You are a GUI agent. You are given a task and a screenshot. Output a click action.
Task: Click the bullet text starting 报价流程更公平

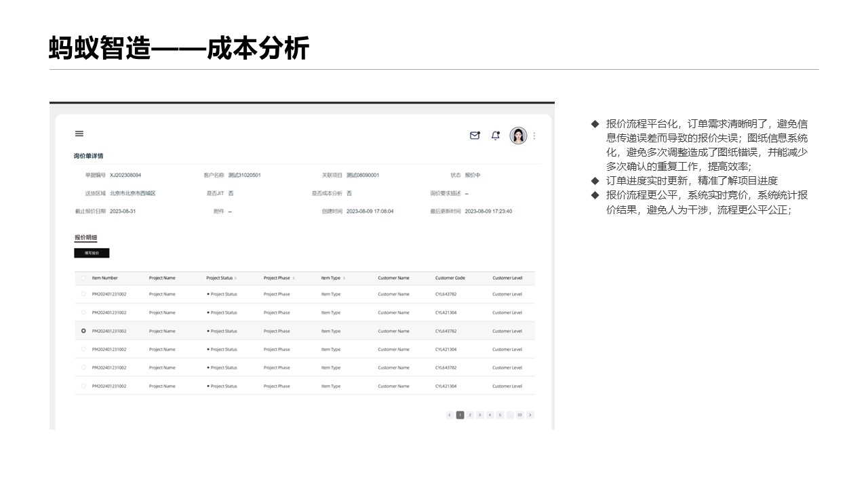[707, 203]
